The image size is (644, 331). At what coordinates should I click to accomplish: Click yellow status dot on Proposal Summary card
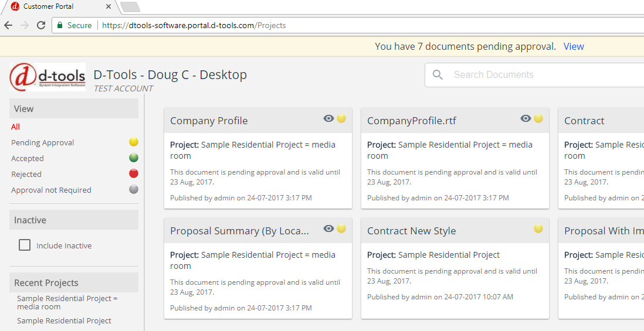click(x=341, y=228)
